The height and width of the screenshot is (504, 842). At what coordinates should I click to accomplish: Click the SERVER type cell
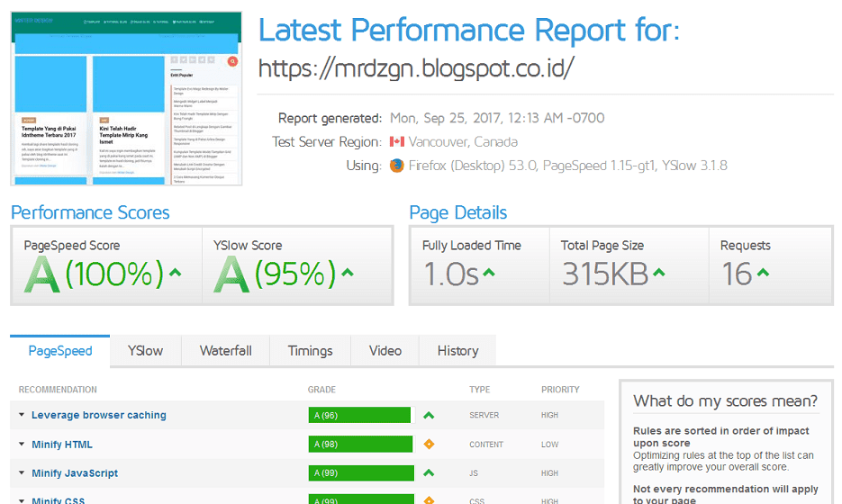[x=484, y=415]
